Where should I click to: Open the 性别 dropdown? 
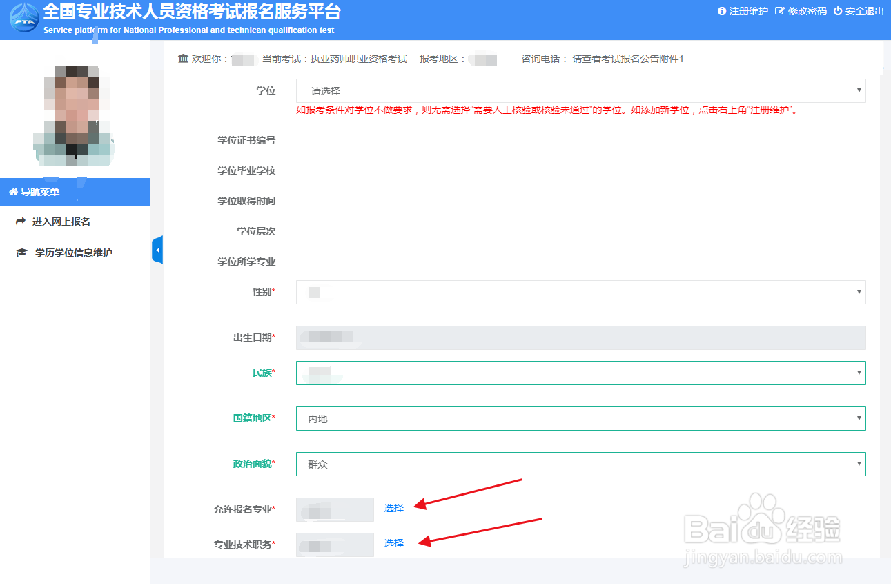coord(580,292)
